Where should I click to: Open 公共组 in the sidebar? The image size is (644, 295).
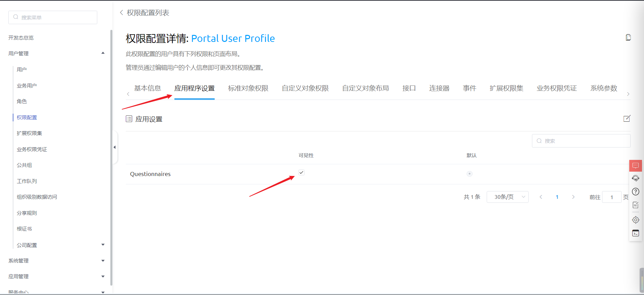[24, 165]
